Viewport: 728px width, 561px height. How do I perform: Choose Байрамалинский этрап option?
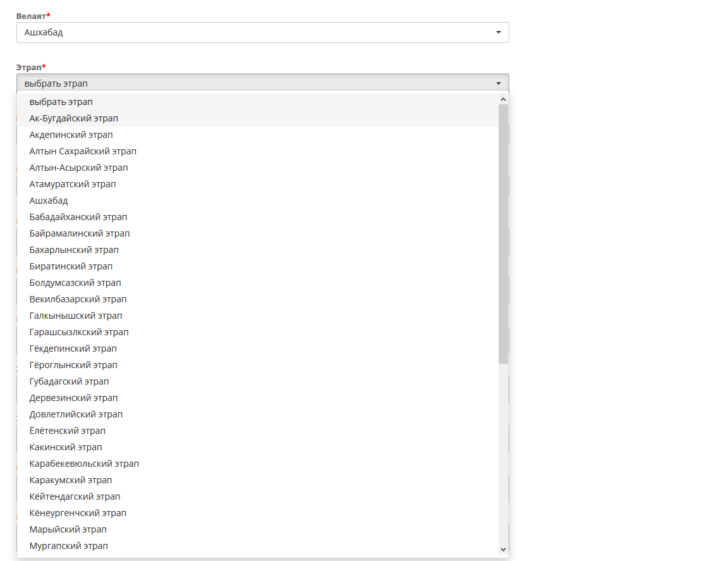point(258,234)
